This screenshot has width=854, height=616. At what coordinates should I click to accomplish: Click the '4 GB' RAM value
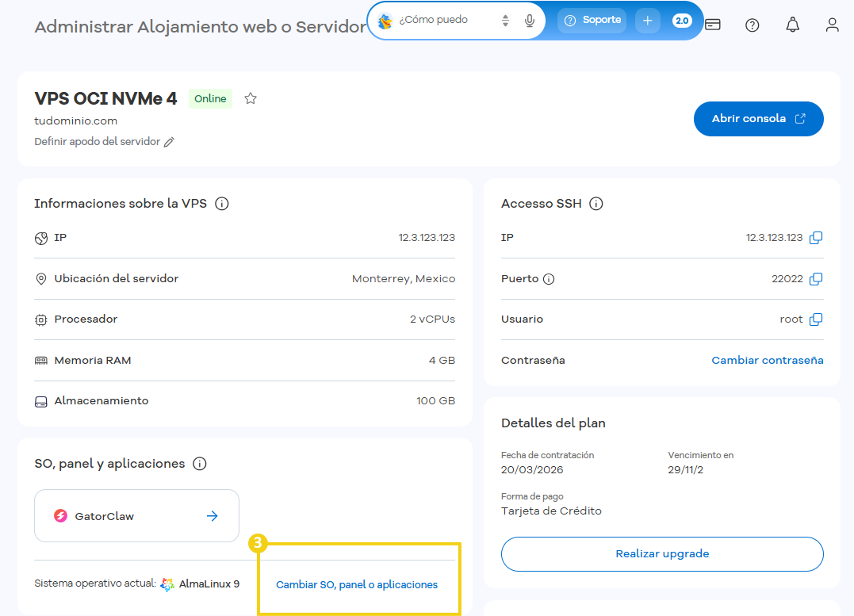[x=442, y=360]
